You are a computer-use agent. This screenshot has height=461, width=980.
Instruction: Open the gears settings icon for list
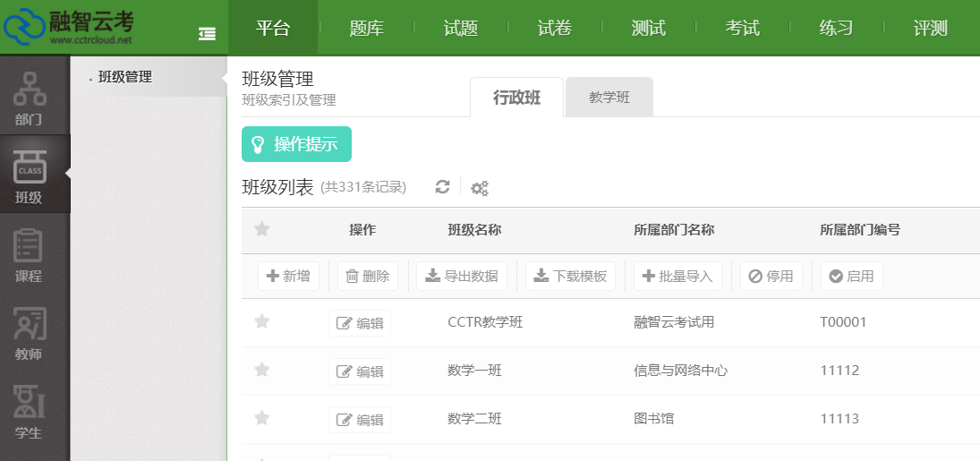click(480, 188)
